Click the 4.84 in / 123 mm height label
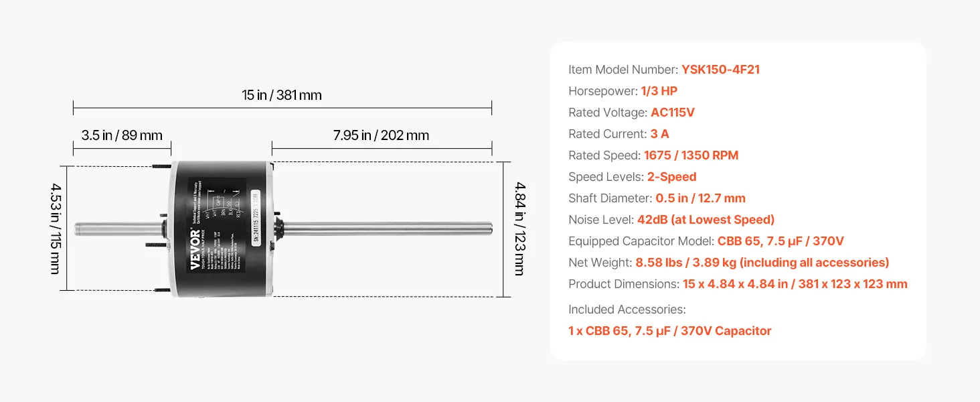The height and width of the screenshot is (402, 980). tap(519, 228)
